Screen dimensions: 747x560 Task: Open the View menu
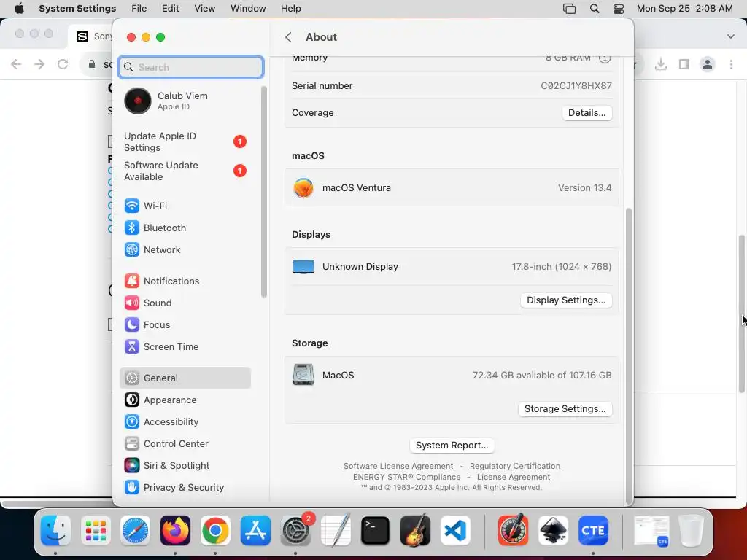205,9
